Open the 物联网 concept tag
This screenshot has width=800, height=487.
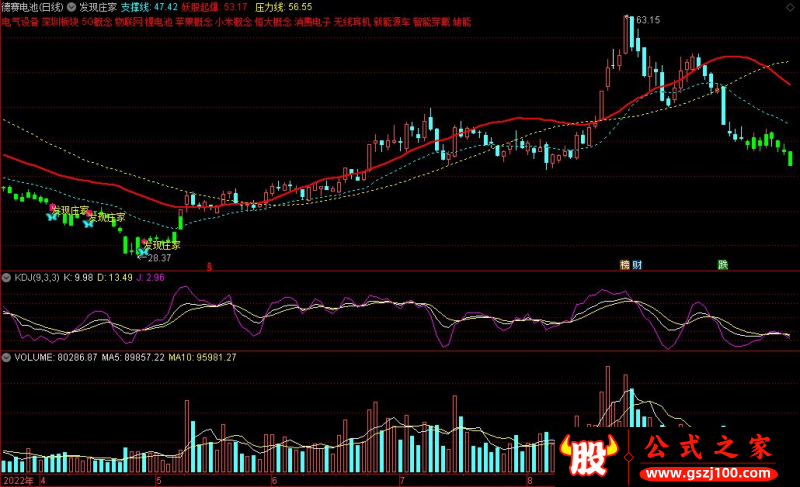pos(128,22)
